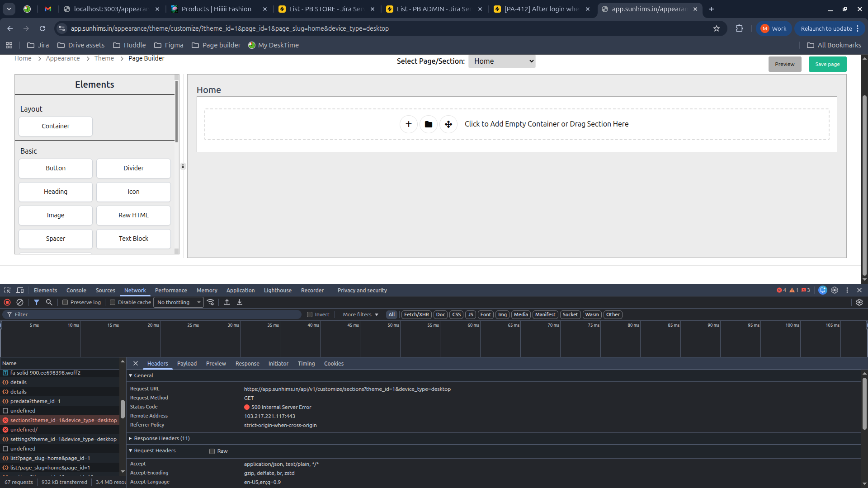Select the Text Block element

[133, 239]
